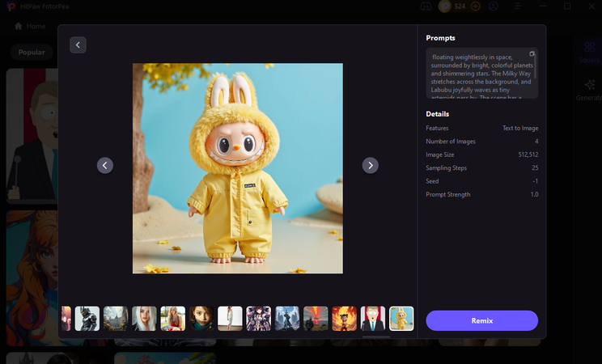The height and width of the screenshot is (364, 602).
Task: Click the 'Sampling Steps' label
Action: [446, 168]
